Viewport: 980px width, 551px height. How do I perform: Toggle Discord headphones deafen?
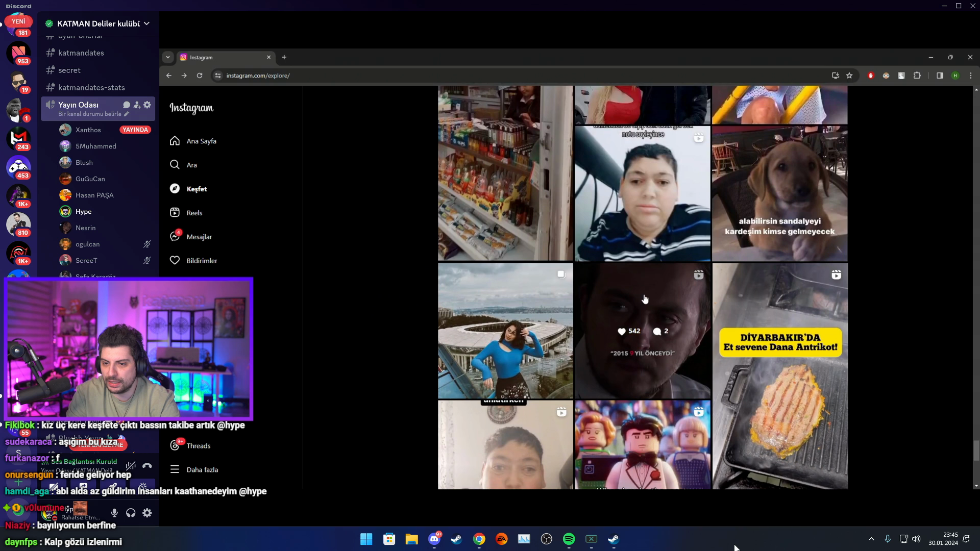131,513
